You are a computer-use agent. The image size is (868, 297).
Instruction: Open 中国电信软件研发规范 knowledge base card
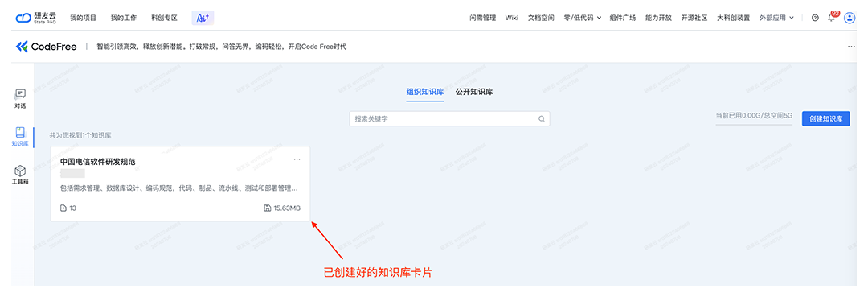(x=180, y=184)
